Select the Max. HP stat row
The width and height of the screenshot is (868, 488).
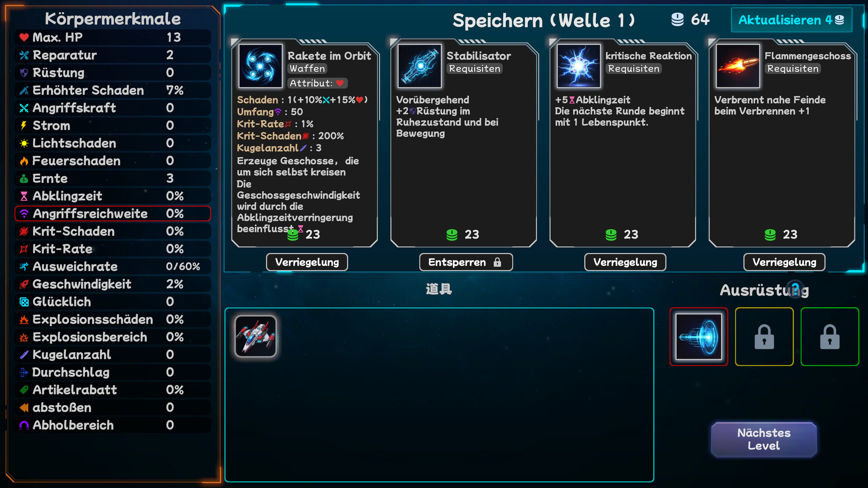pos(113,38)
